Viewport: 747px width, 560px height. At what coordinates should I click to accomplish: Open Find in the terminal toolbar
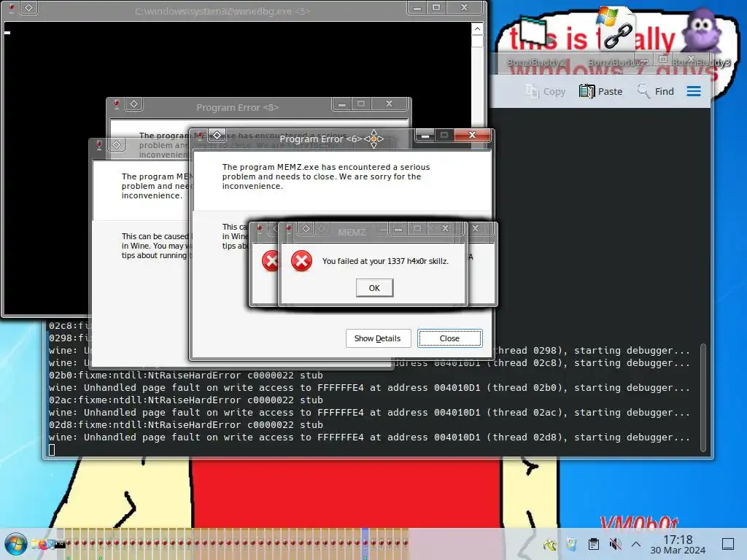coord(656,91)
